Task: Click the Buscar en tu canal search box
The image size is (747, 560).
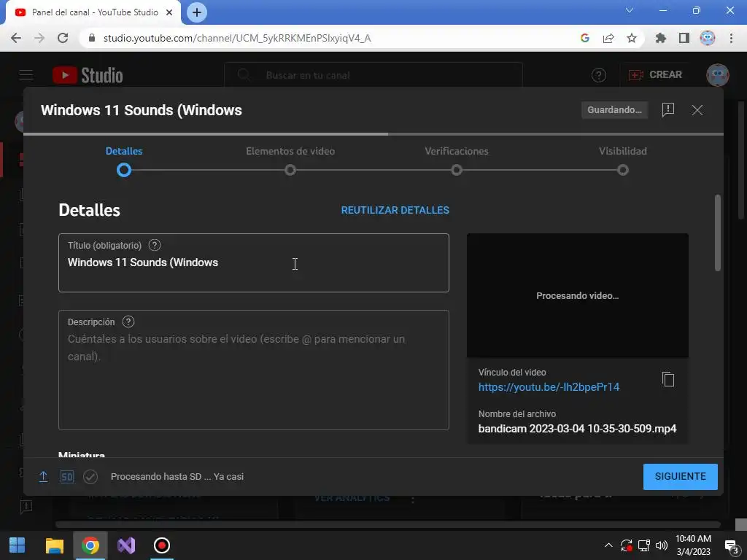Action: 373,75
